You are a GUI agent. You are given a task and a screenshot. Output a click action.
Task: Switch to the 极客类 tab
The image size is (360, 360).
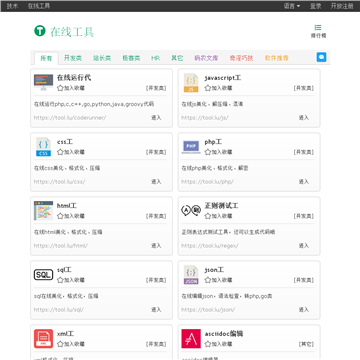(x=131, y=58)
